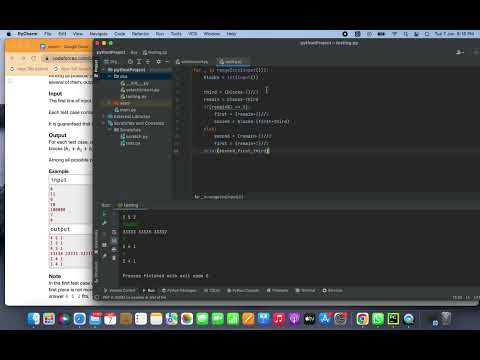Open the PyCharm menu in the menu bar
The image size is (480, 360).
[x=28, y=34]
